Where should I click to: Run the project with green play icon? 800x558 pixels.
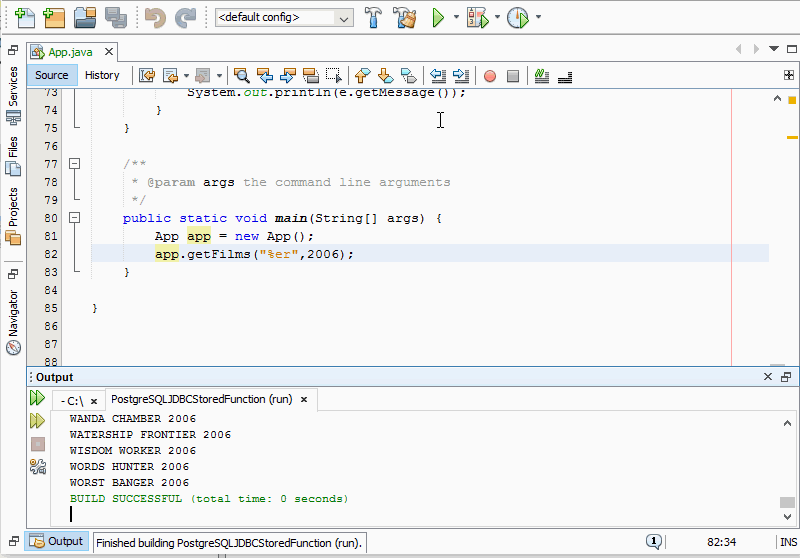click(438, 17)
